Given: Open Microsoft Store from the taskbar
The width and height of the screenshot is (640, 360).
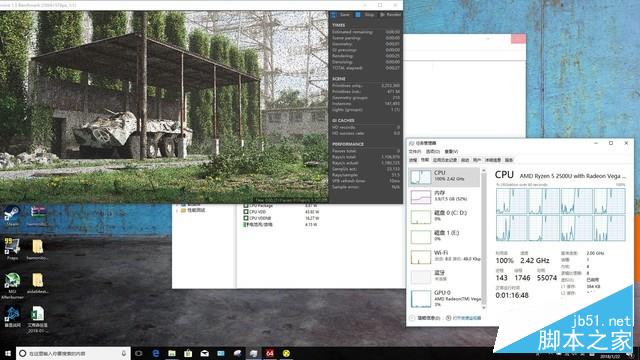Looking at the screenshot, I should click(x=188, y=353).
